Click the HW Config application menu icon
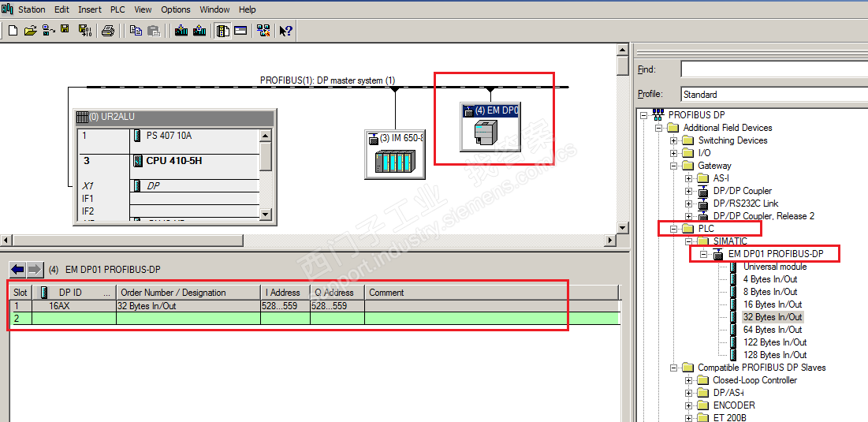This screenshot has width=868, height=422. coord(8,9)
